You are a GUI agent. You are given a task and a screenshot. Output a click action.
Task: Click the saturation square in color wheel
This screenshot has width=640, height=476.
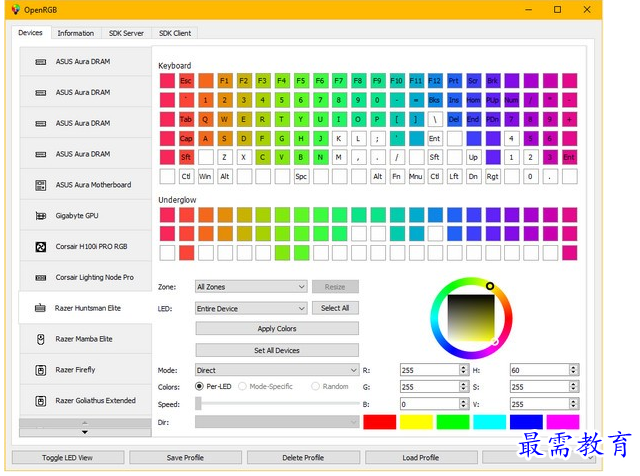[x=471, y=318]
